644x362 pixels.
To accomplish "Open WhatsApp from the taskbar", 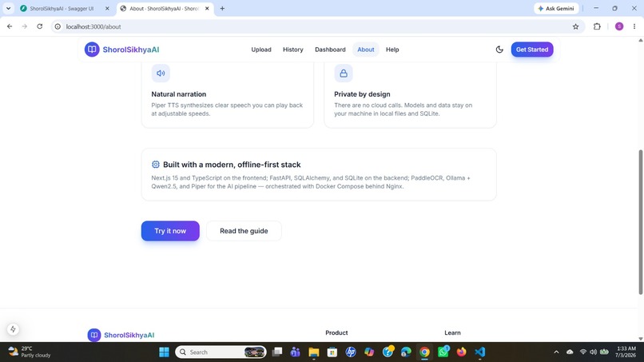I will coord(443,352).
